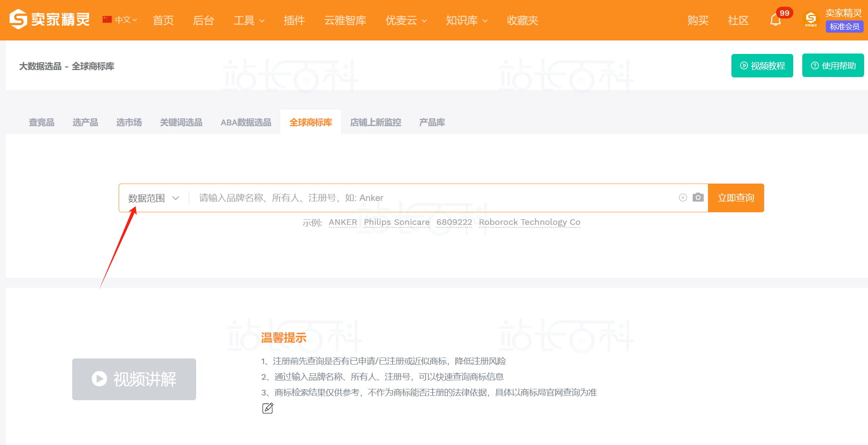Select the 6809222 example link
868x445 pixels.
(454, 222)
